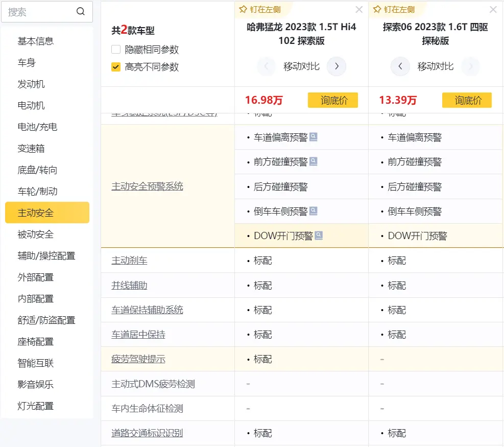Click 车内生命体征检测 row label

pyautogui.click(x=147, y=408)
